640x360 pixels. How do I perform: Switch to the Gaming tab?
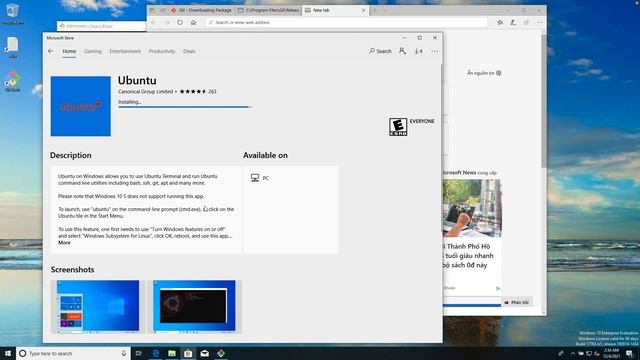pos(93,51)
